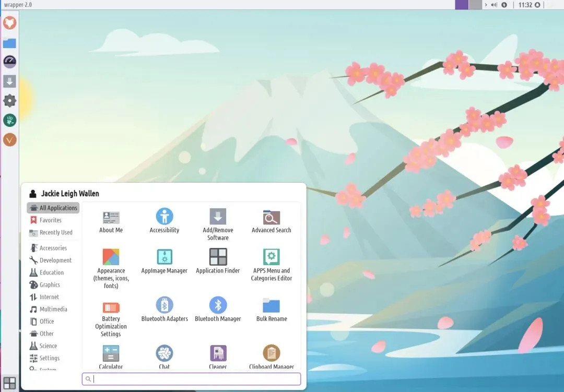Viewport: 564px width, 392px height.
Task: Click the wrapper-2.0 window title in panel
Action: [x=18, y=5]
